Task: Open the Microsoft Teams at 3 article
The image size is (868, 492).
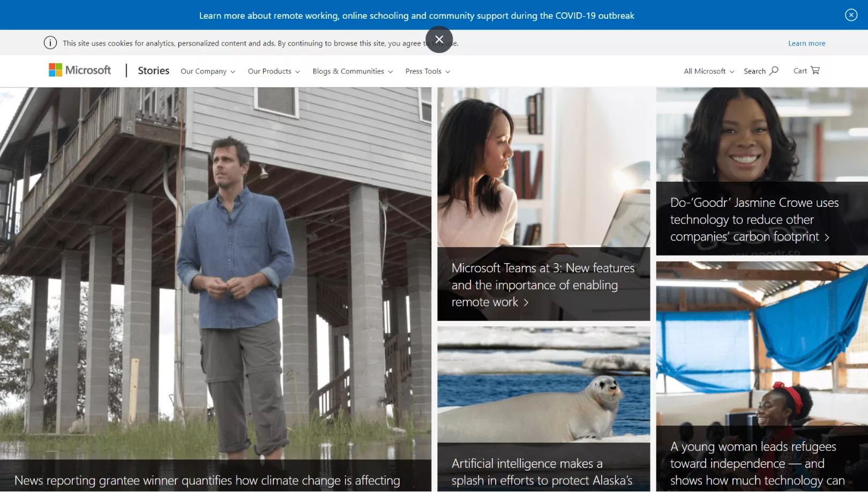Action: pyautogui.click(x=543, y=285)
